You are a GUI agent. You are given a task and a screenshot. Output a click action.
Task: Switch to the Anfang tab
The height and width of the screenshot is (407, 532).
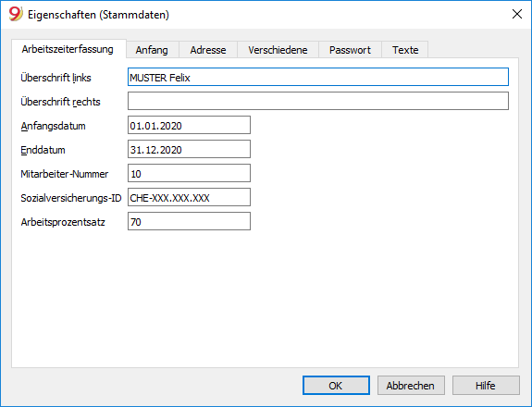point(152,50)
